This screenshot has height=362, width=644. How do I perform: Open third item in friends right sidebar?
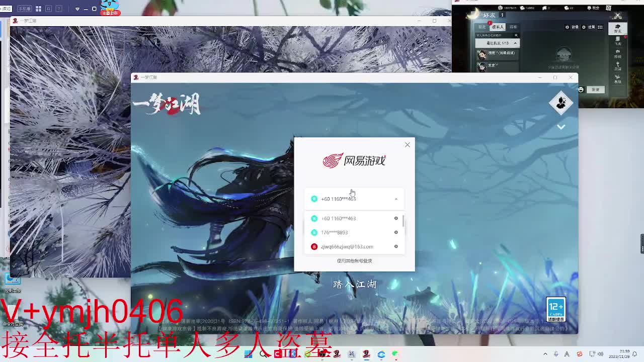pos(618,54)
